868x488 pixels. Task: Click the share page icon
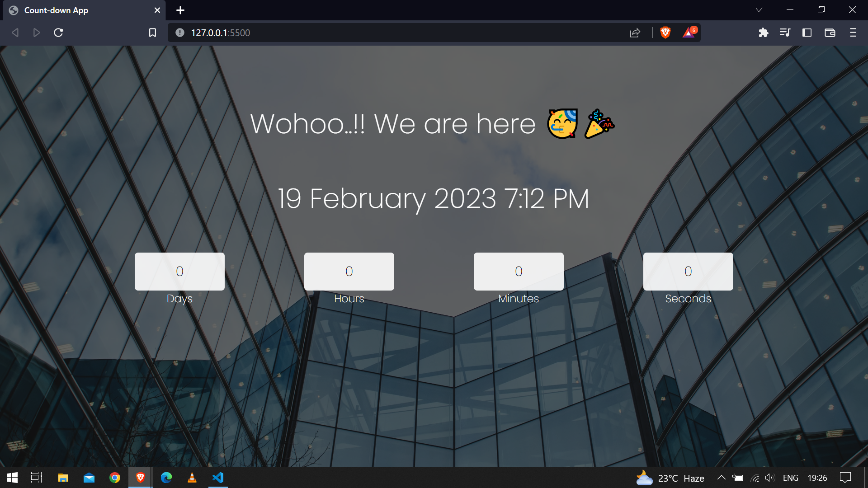pyautogui.click(x=635, y=33)
